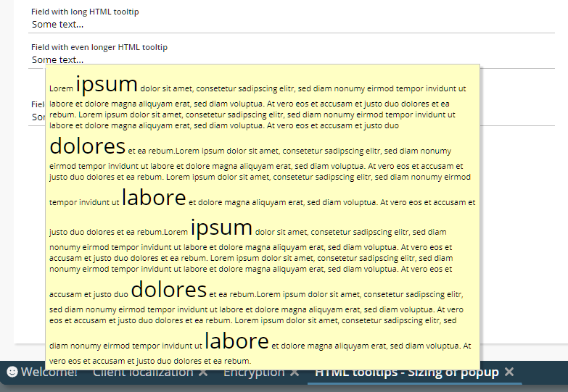Screen dimensions: 568x392
Task: Click the first large 'ipsum' word in tooltip
Action: (x=107, y=84)
